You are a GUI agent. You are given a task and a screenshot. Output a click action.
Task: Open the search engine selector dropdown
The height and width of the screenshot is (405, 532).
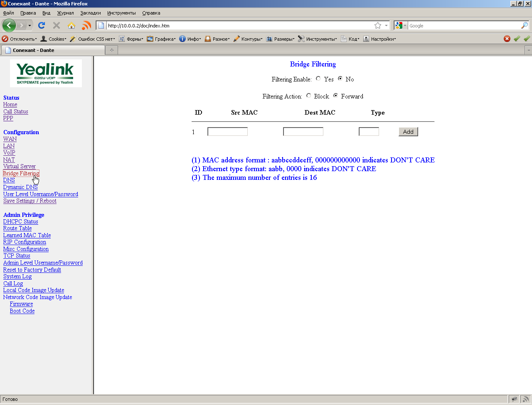click(405, 25)
